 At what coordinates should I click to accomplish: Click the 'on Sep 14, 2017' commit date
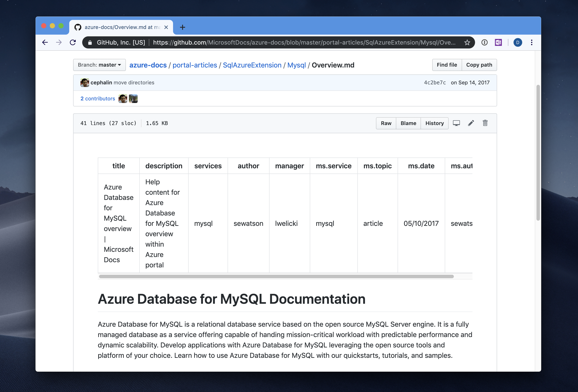(x=470, y=83)
